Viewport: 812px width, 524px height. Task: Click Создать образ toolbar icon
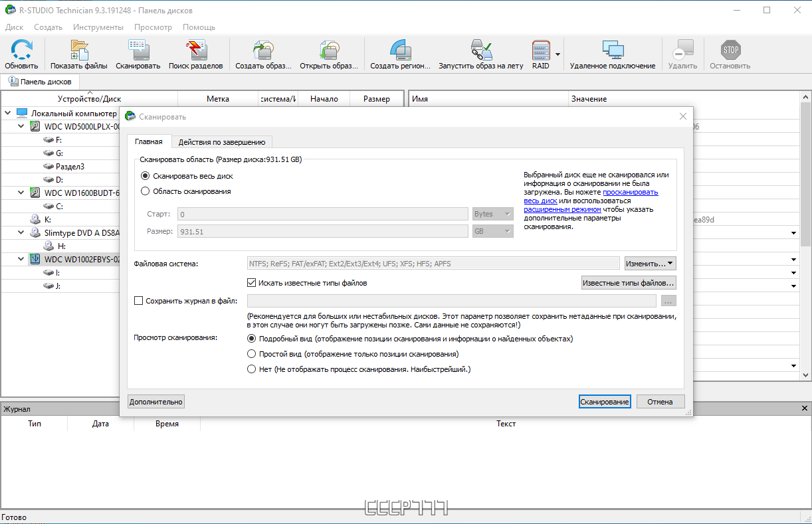coord(264,50)
